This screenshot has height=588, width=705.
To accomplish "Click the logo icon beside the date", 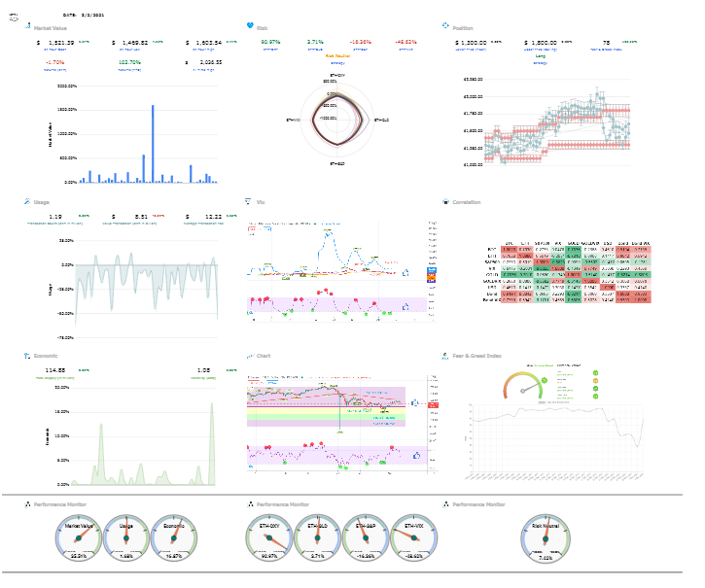I will 14,17.
